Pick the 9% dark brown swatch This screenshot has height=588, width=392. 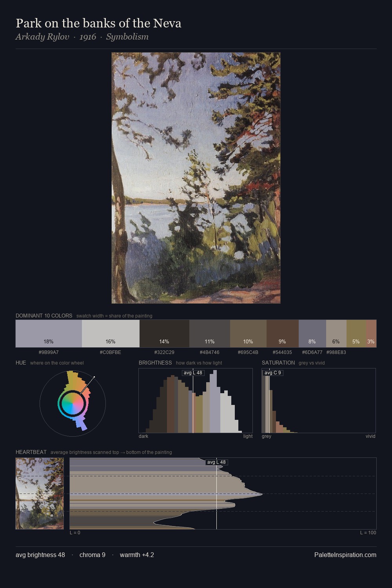283,334
